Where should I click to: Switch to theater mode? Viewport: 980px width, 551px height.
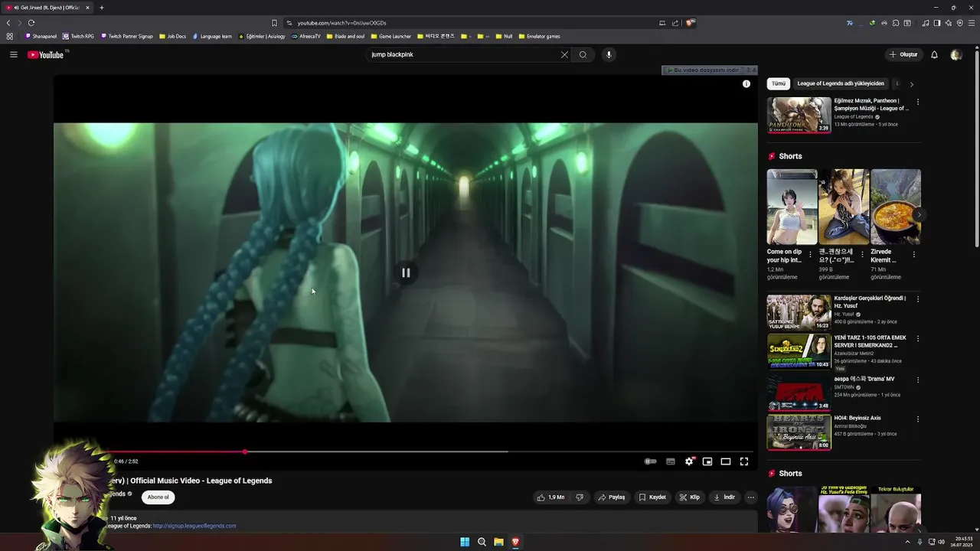click(726, 461)
